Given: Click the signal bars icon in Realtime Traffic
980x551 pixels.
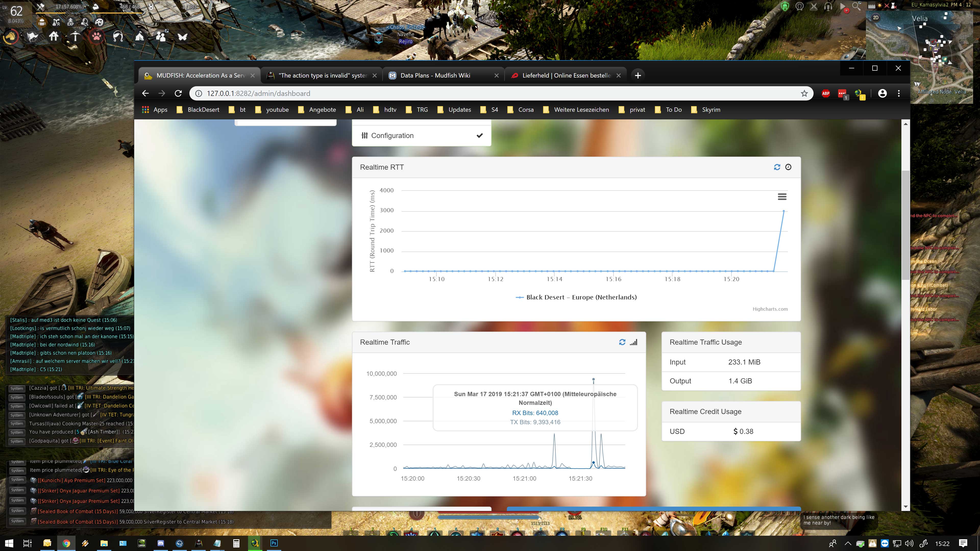Looking at the screenshot, I should point(633,342).
